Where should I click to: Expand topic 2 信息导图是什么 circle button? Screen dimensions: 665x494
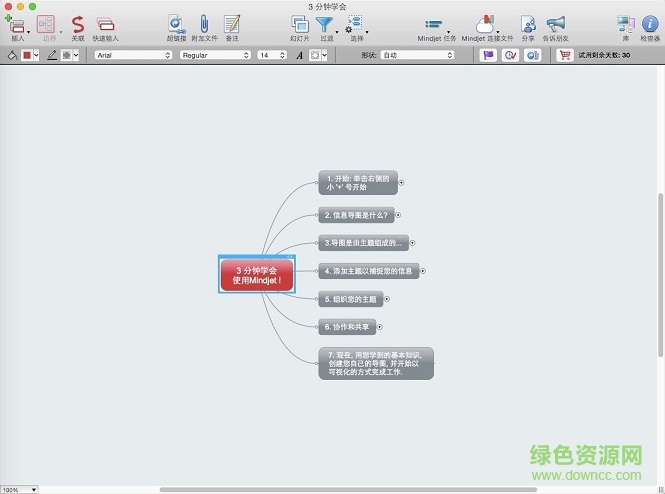click(398, 215)
